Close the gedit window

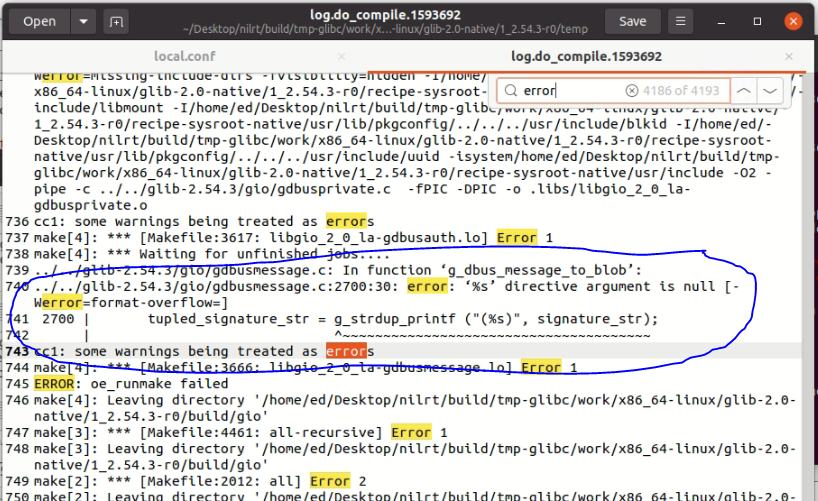[793, 21]
